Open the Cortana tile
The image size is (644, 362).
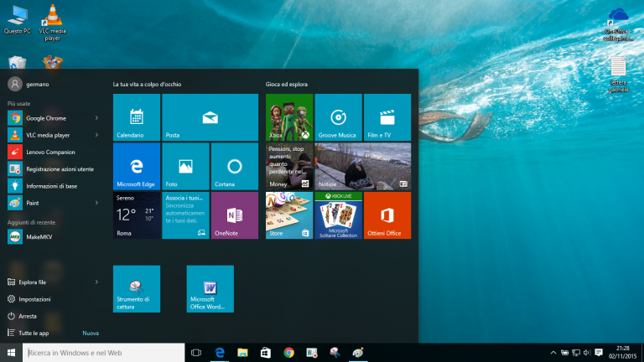tap(234, 166)
